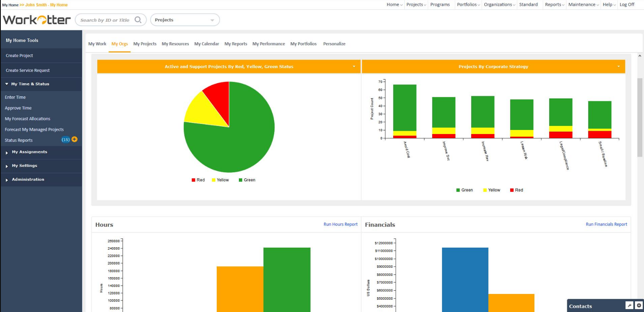The height and width of the screenshot is (312, 644).
Task: Switch to the My Calendar tab
Action: (206, 44)
